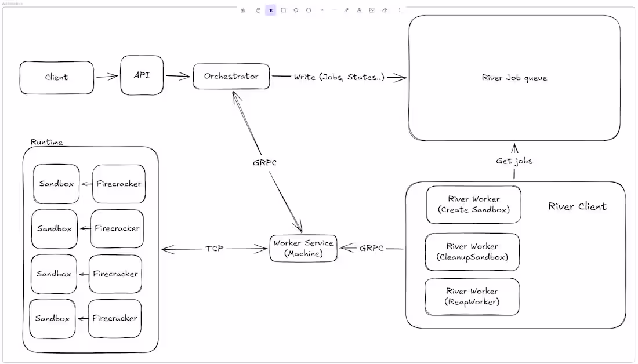The height and width of the screenshot is (364, 638).
Task: Select the Arrow drawing tool
Action: (x=321, y=10)
